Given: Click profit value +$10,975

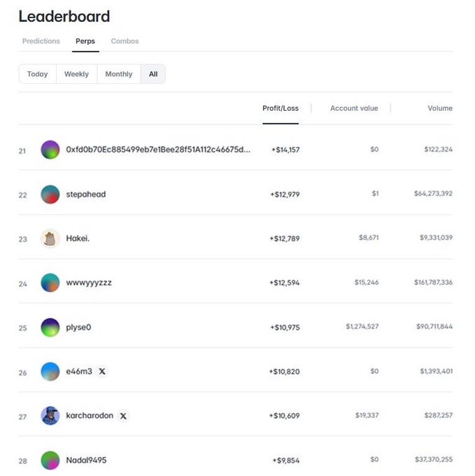Looking at the screenshot, I should point(285,328).
